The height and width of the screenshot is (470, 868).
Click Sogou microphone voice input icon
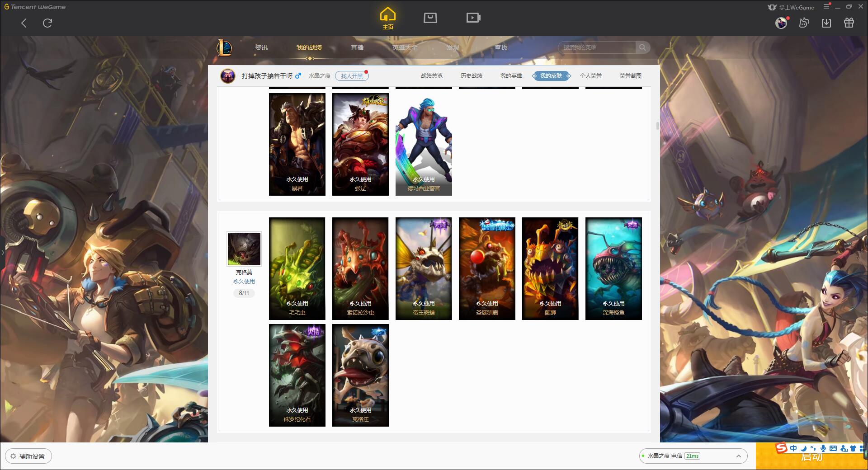pyautogui.click(x=823, y=448)
